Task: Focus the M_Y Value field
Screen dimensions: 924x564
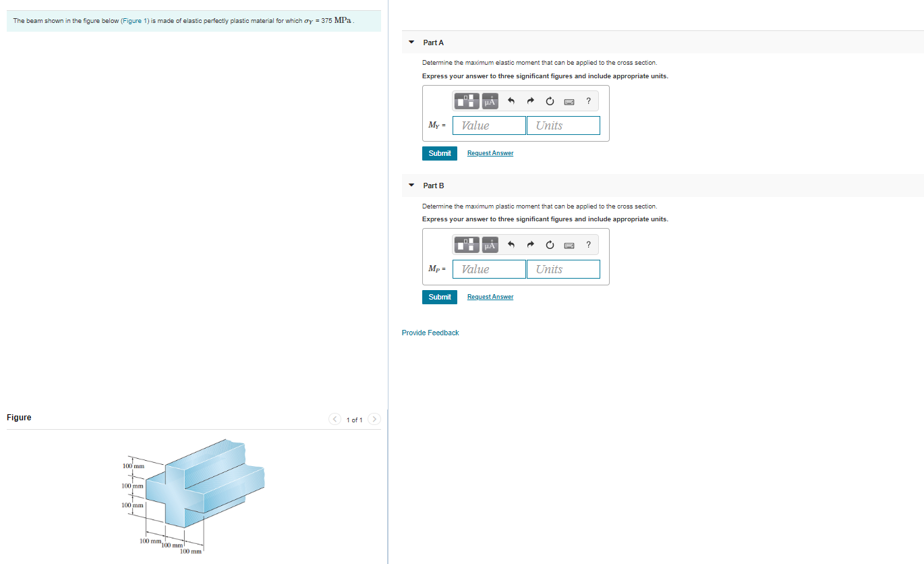Action: point(489,125)
